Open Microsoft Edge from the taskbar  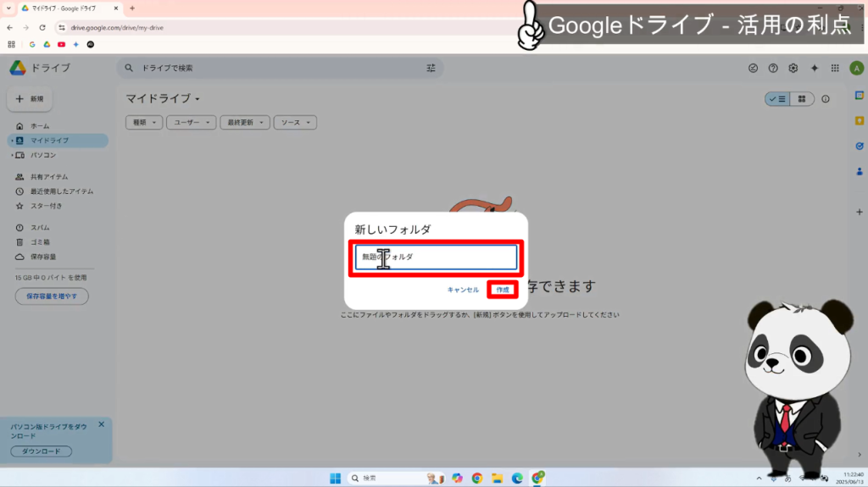(x=517, y=479)
